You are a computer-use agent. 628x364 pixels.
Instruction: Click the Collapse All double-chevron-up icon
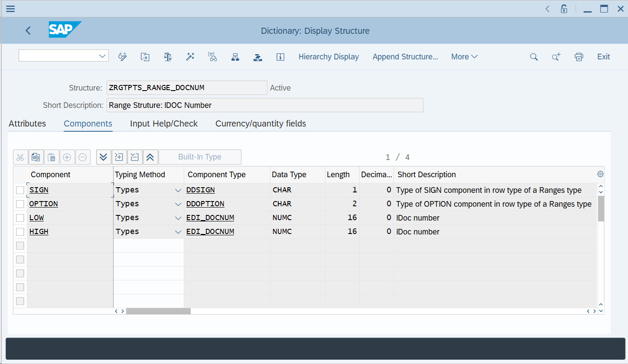point(150,157)
